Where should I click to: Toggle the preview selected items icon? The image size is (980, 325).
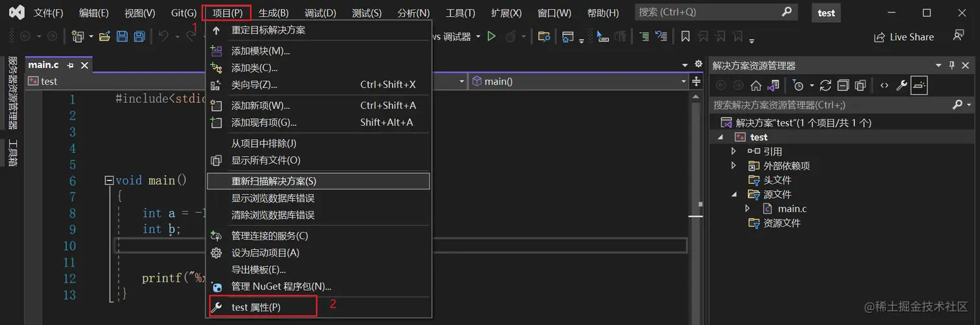pyautogui.click(x=919, y=85)
